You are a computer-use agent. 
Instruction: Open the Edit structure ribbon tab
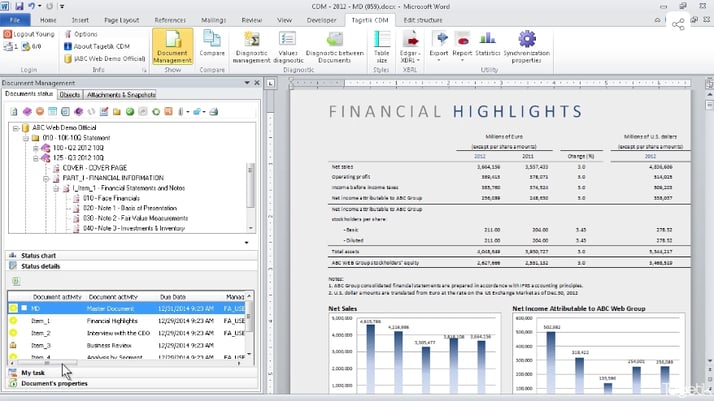[x=423, y=20]
